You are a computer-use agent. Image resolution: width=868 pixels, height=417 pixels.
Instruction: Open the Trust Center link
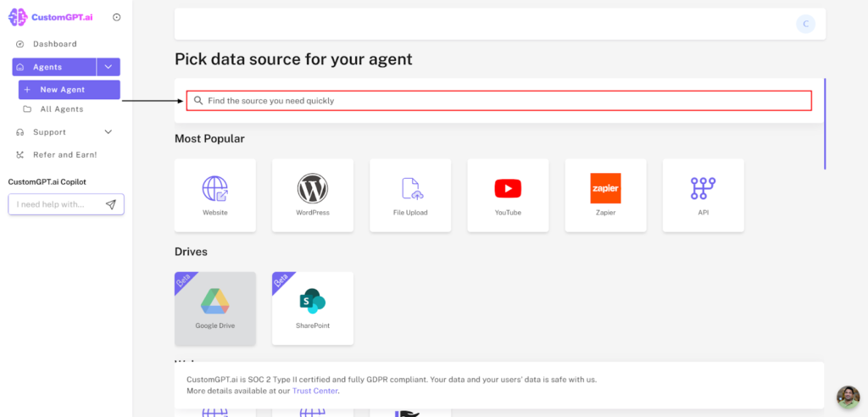coord(314,391)
